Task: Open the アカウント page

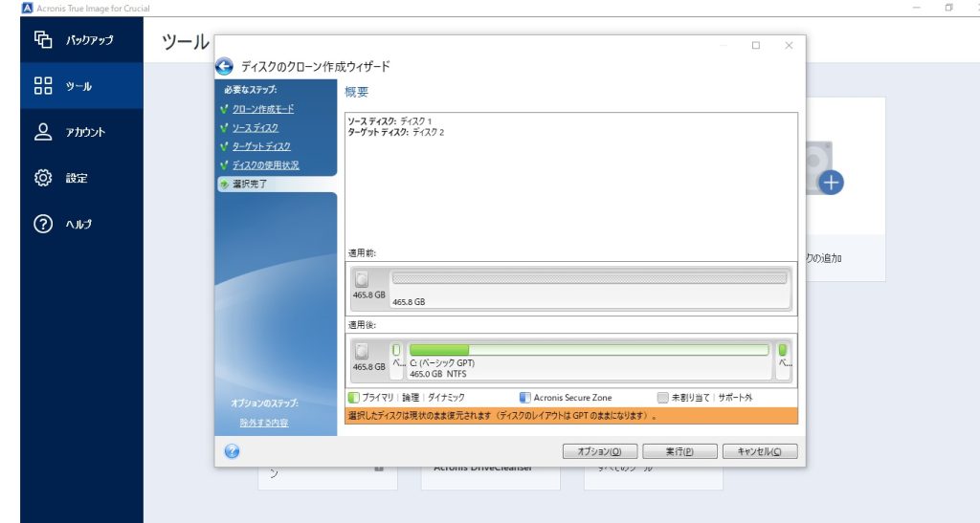Action: [x=82, y=132]
